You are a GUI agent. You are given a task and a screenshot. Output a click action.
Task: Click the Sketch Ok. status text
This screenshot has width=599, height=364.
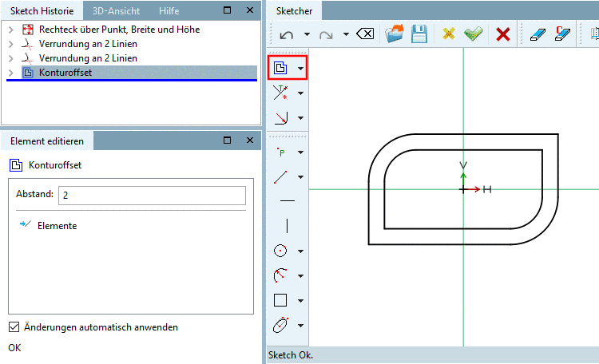(291, 355)
